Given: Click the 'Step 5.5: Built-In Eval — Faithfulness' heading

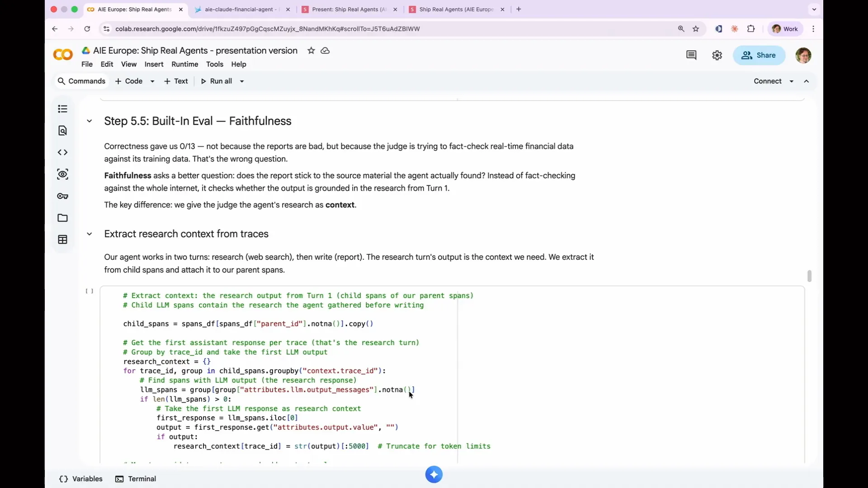Looking at the screenshot, I should (x=198, y=121).
